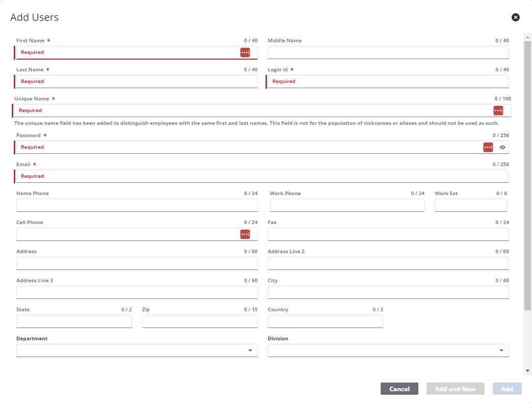Focus the Last Name input field
Viewport: 532px width, 408px height.
click(x=137, y=81)
